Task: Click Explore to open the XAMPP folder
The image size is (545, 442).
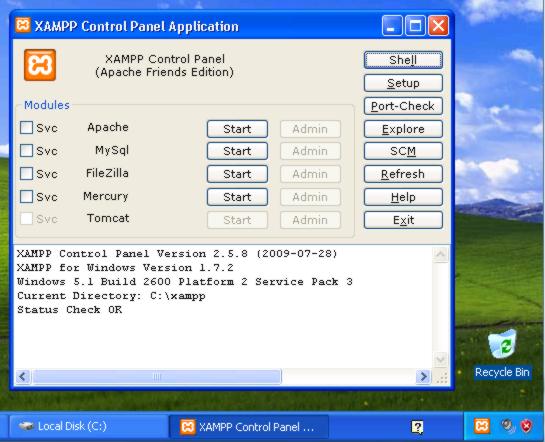Action: click(403, 129)
